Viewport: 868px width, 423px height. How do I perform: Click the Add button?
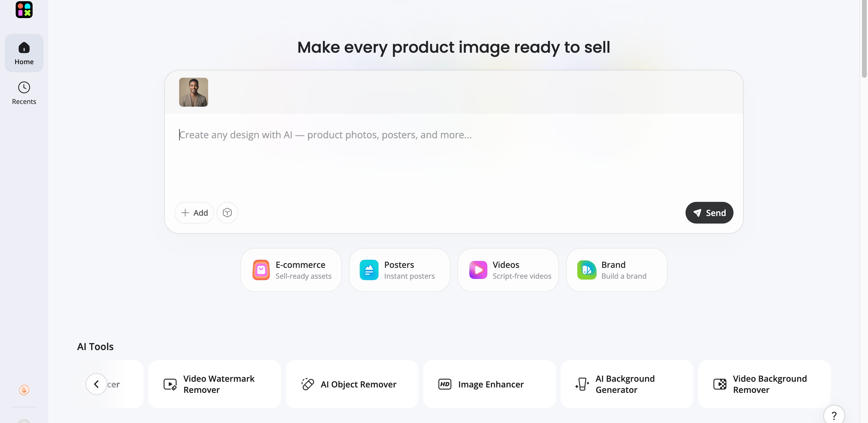194,213
